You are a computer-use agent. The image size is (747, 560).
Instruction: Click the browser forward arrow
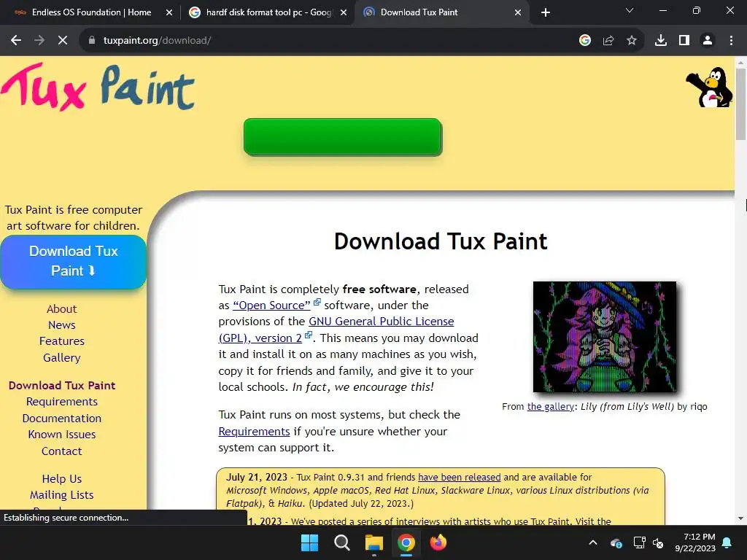pyautogui.click(x=39, y=41)
